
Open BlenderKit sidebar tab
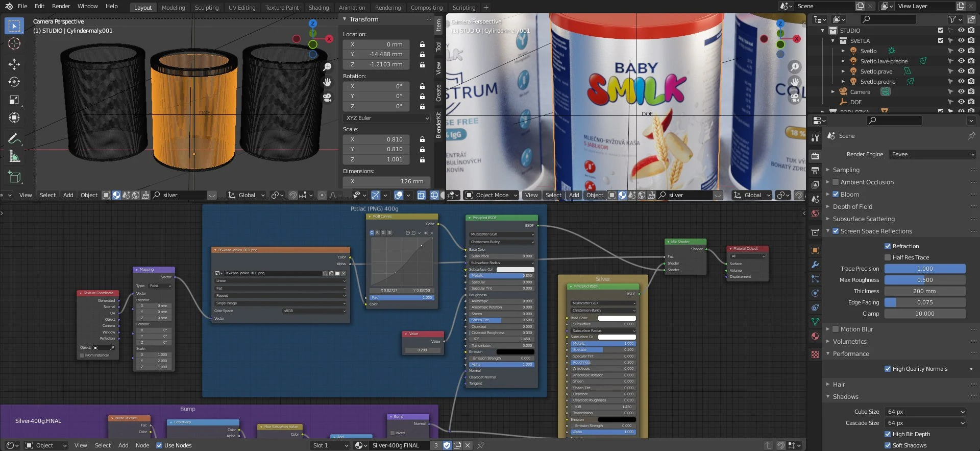438,125
